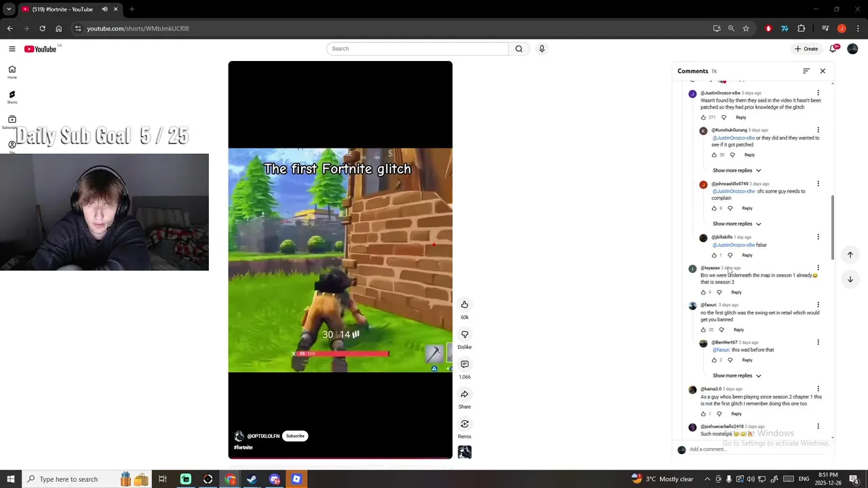The image size is (868, 488).
Task: Reply to jkillskills's comment
Action: [x=747, y=256]
